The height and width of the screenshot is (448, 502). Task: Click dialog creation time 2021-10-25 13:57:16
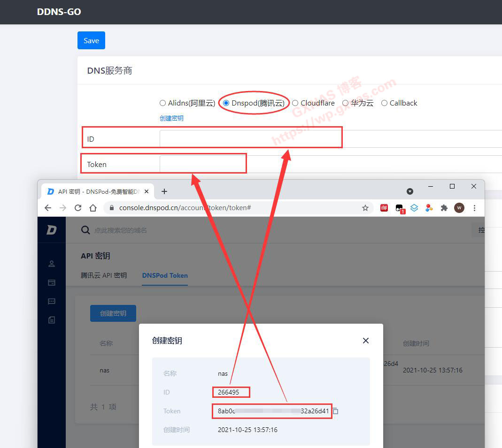pyautogui.click(x=247, y=430)
